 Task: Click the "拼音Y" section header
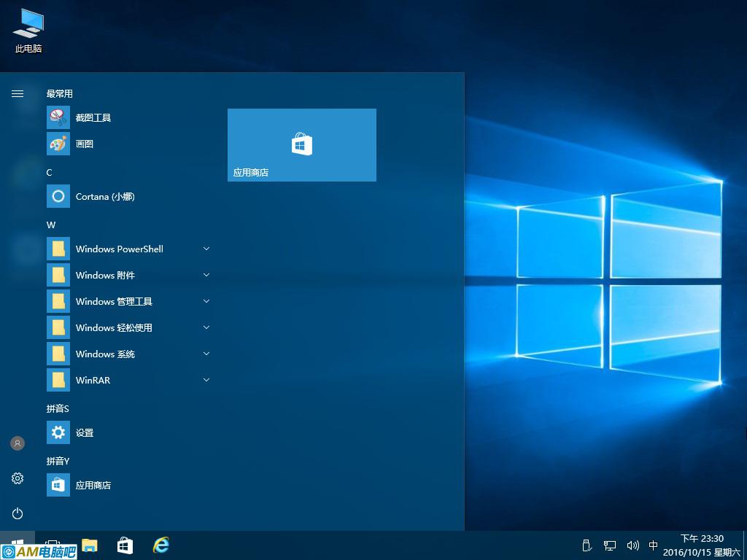point(58,461)
